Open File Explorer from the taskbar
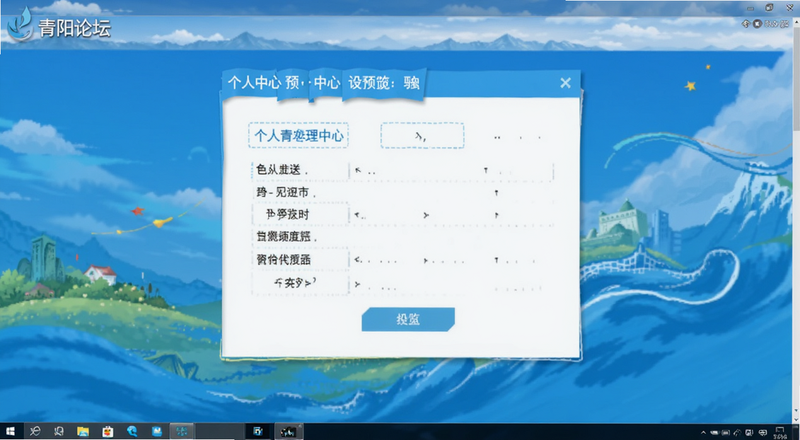This screenshot has width=800, height=440. (83, 431)
